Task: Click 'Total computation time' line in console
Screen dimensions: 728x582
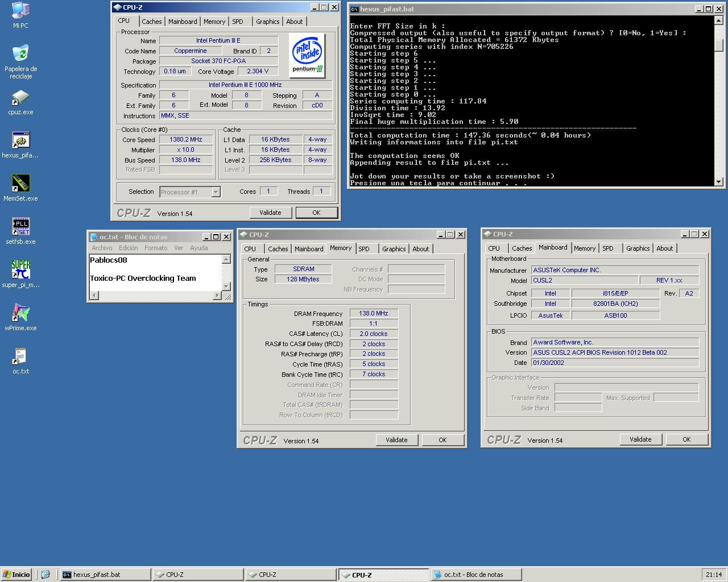Action: [470, 135]
